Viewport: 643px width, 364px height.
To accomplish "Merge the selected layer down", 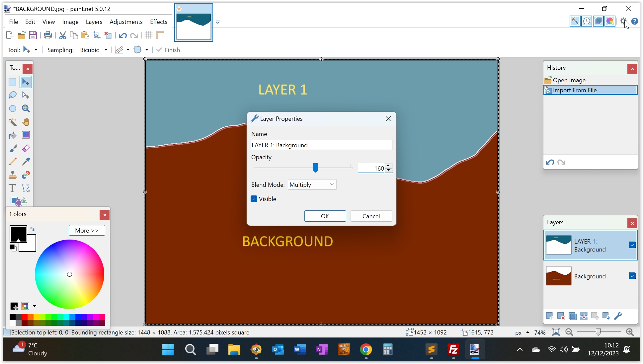I will coord(584,316).
